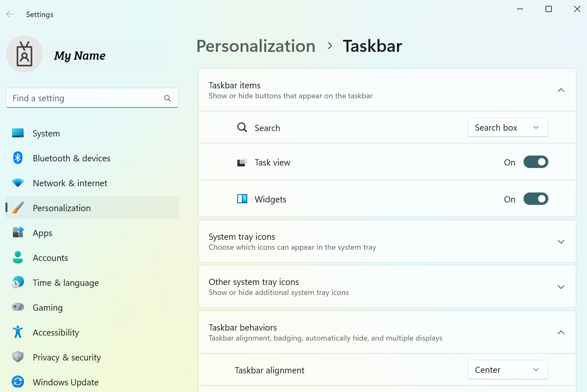Open the Taskbar alignment Center dropdown
Viewport: 587px width, 392px height.
pos(507,370)
